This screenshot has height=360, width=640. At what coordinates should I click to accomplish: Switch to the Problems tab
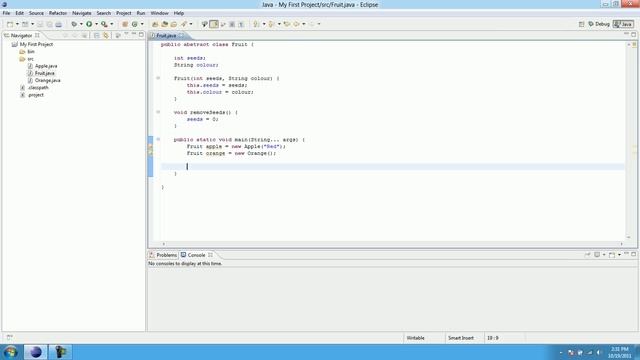pos(163,255)
